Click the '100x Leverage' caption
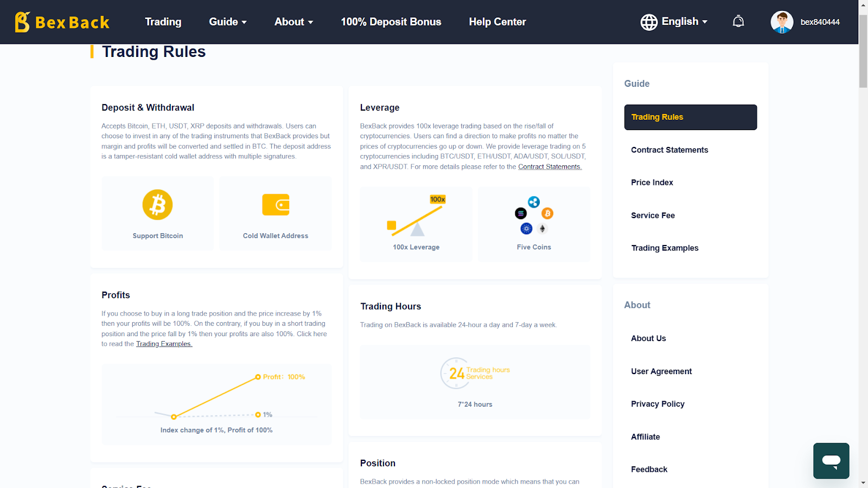Screen dimensions: 868x488 tap(416, 247)
